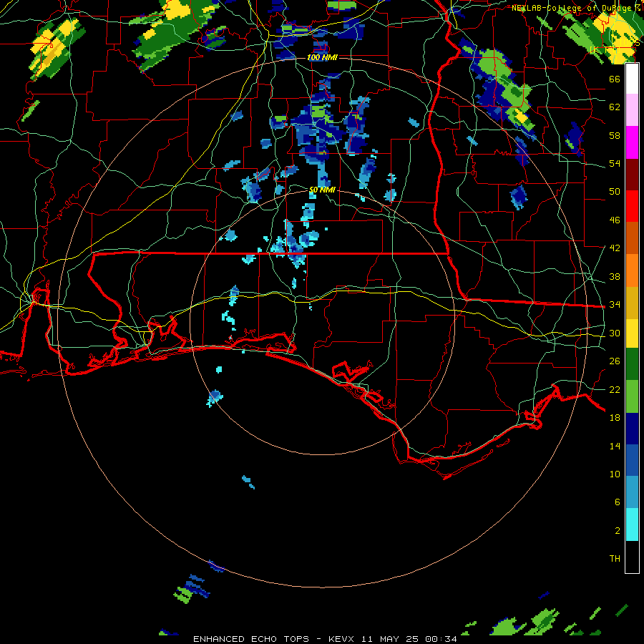644x644 pixels.
Task: Click the yellow legend swatch
Action: tap(632, 333)
